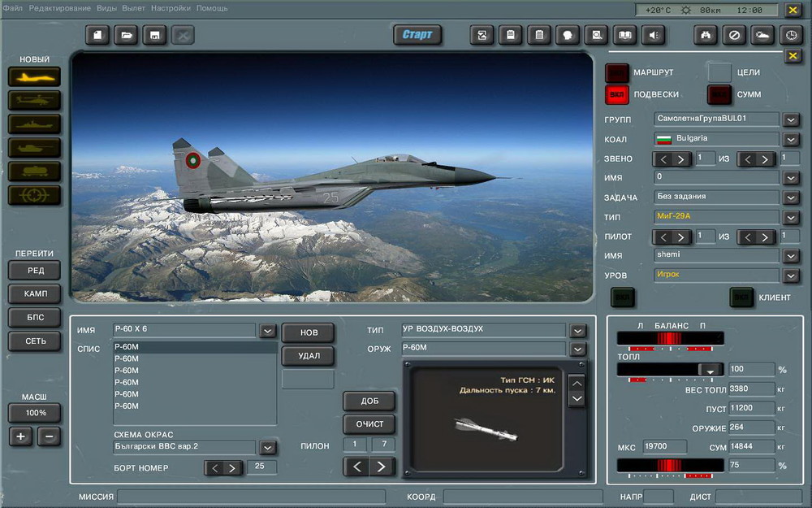Open the ТИП МиГ-29A aircraft type dropdown

[791, 217]
